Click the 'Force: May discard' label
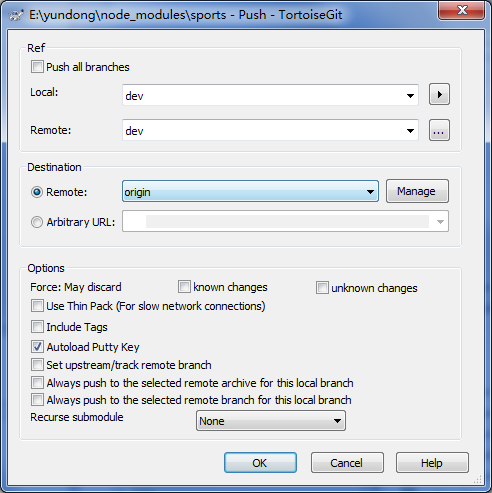Screen dimensions: 492x493 pyautogui.click(x=76, y=287)
